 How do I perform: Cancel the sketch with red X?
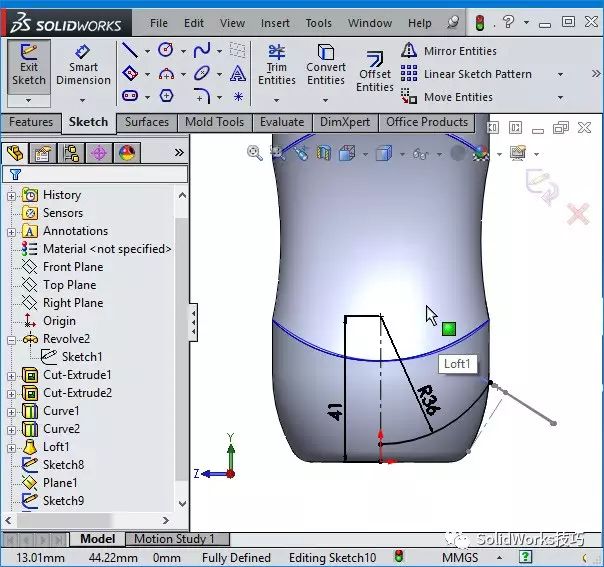point(578,214)
